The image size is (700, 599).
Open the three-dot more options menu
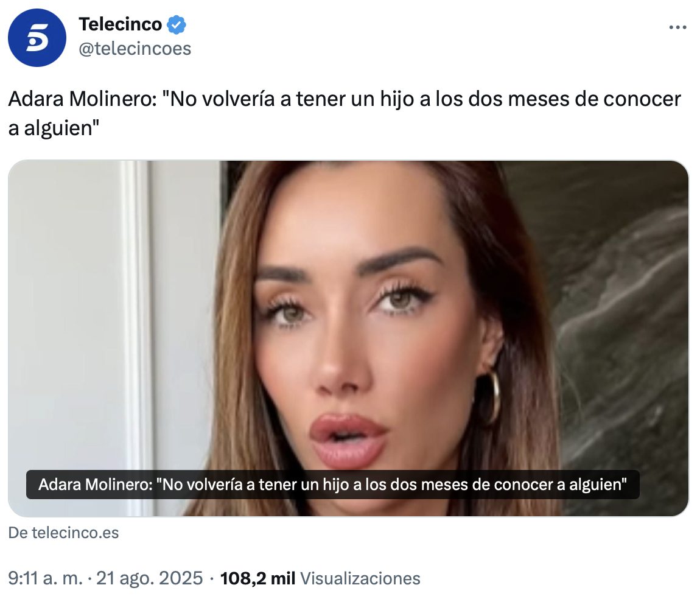pyautogui.click(x=677, y=27)
